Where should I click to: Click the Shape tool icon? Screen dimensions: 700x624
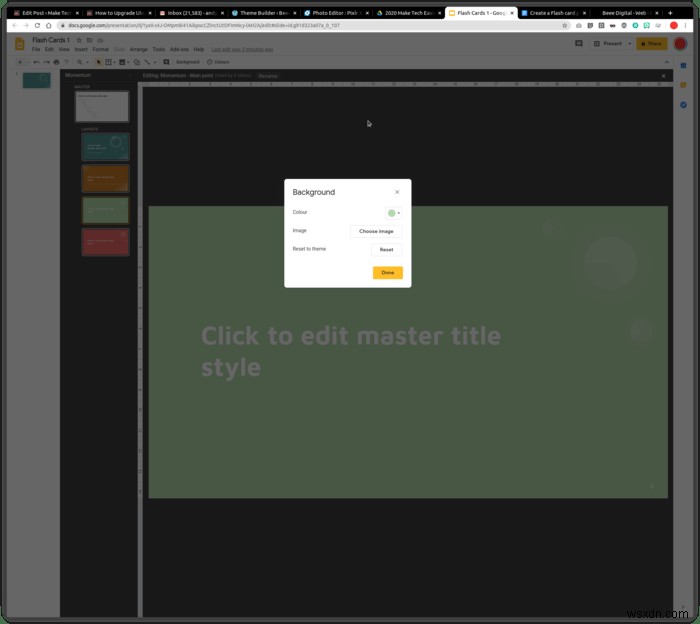(x=137, y=62)
